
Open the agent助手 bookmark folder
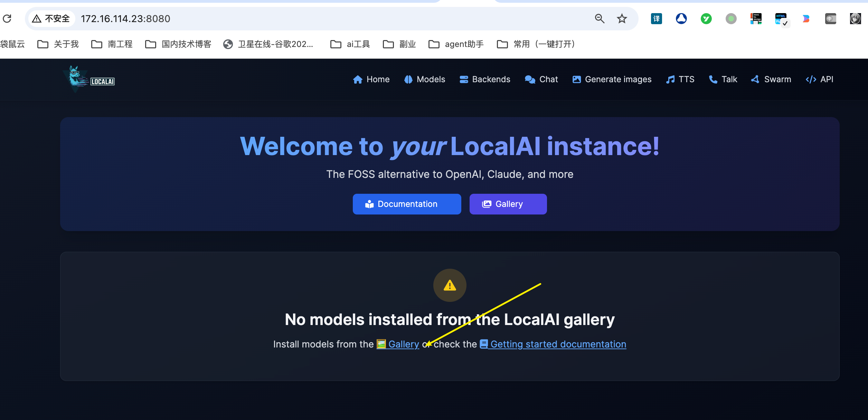coord(456,44)
